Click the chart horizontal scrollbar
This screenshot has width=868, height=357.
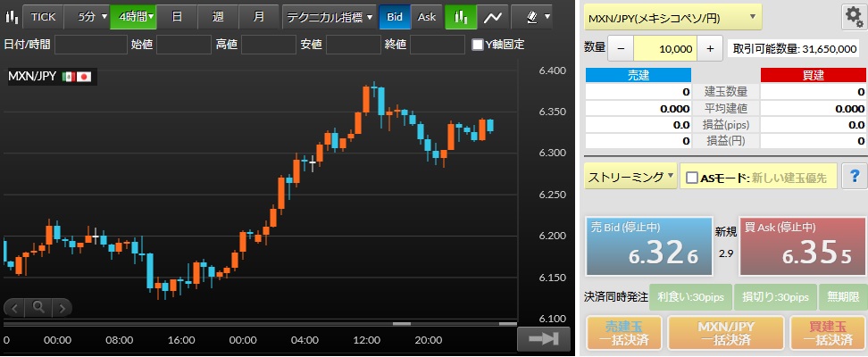[260, 324]
